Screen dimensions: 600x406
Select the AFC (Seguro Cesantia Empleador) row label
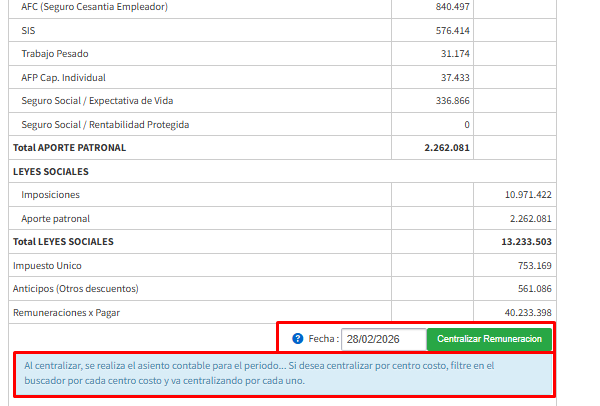tap(94, 7)
